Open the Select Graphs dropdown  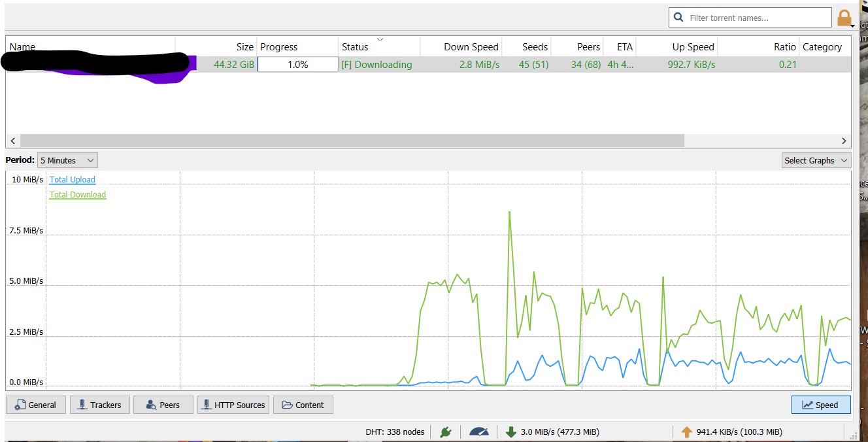816,160
